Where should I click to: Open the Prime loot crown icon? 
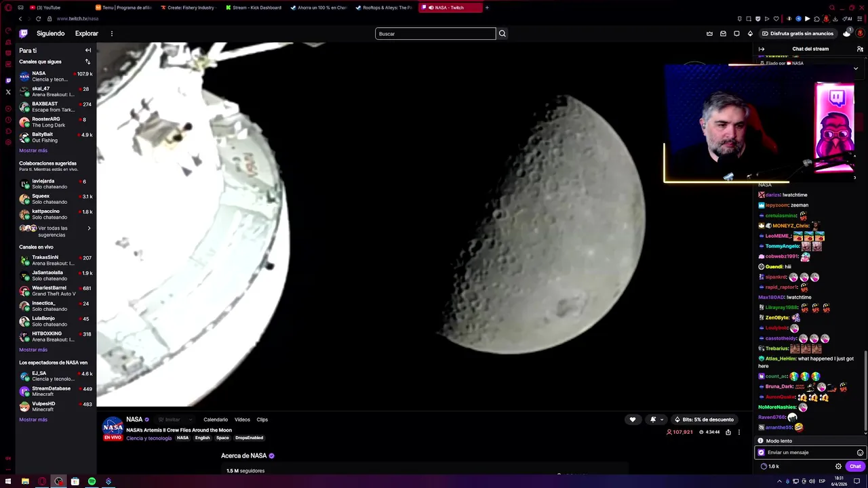click(709, 33)
